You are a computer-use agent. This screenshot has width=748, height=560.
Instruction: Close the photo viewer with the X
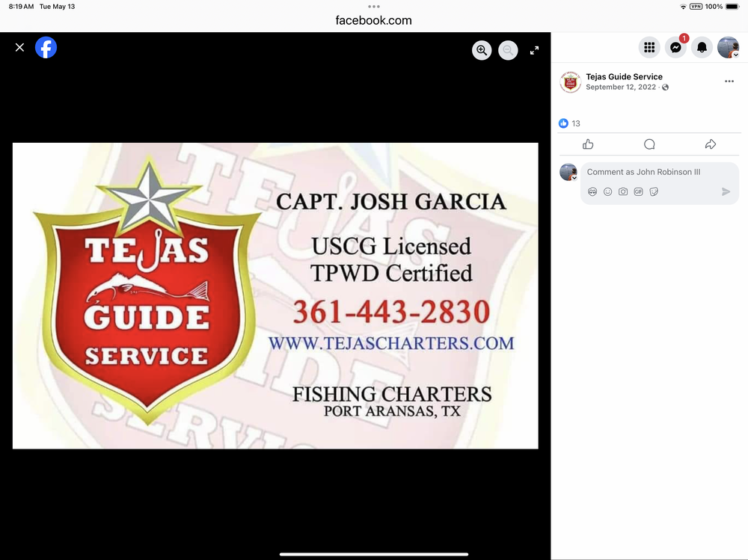19,48
